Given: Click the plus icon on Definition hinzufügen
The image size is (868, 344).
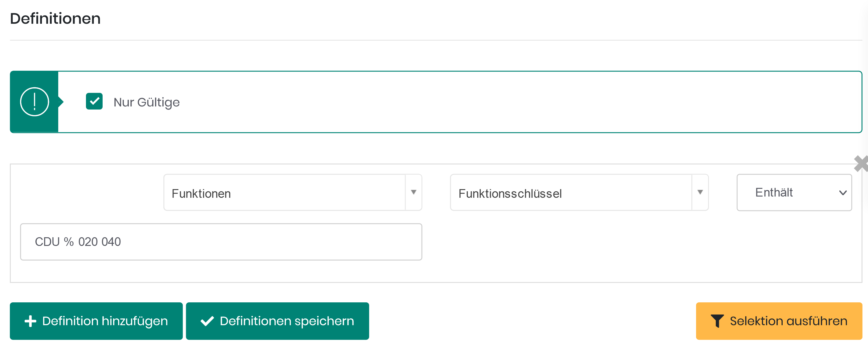Looking at the screenshot, I should 30,321.
